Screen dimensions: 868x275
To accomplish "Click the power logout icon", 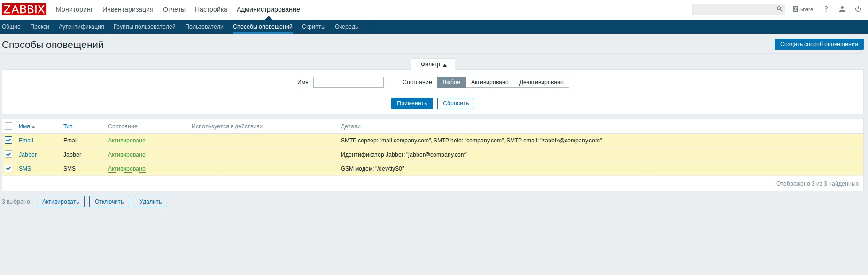I will pos(858,9).
